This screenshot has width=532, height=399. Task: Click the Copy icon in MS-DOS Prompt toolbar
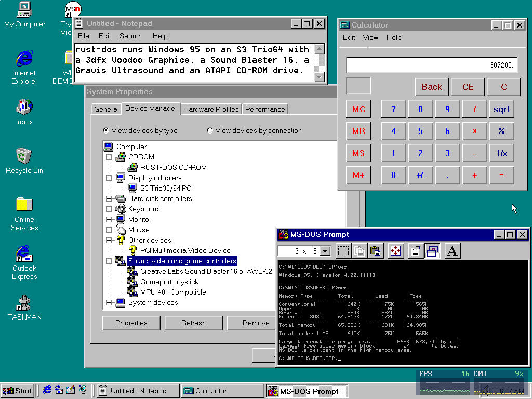[x=358, y=251]
